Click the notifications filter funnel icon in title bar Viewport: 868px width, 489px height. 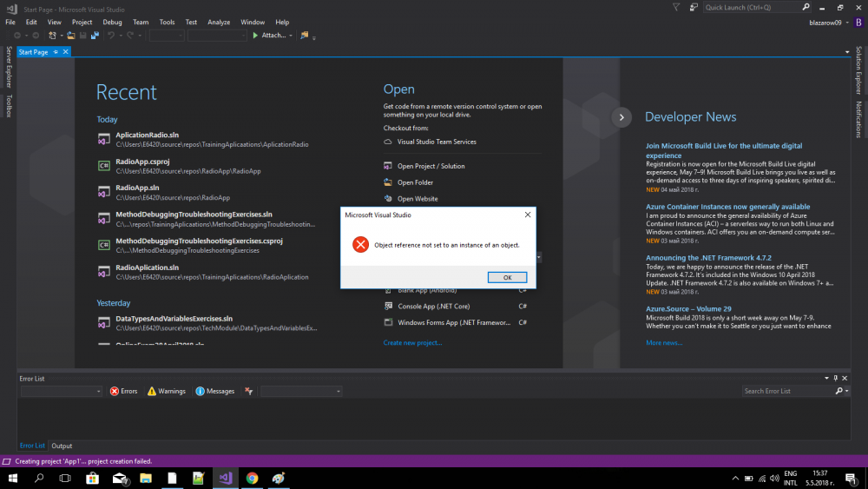pyautogui.click(x=676, y=7)
